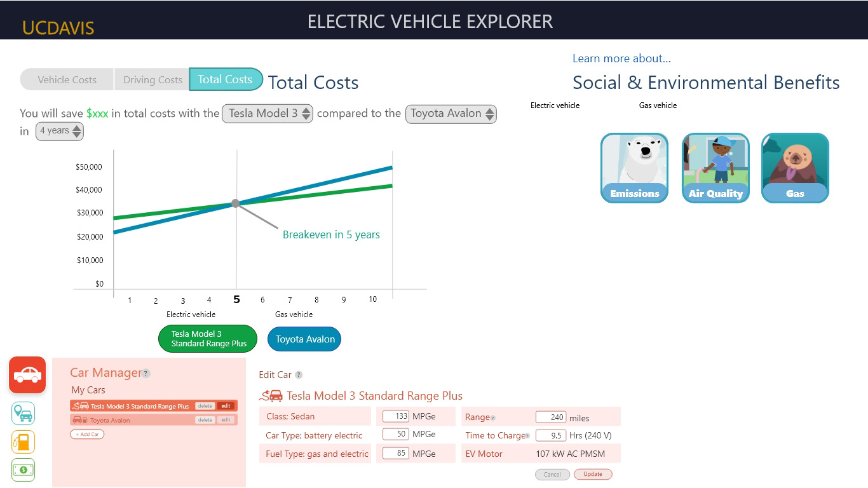Viewport: 868px width, 488px height.
Task: Click the $xxx savings amount
Action: (x=97, y=114)
